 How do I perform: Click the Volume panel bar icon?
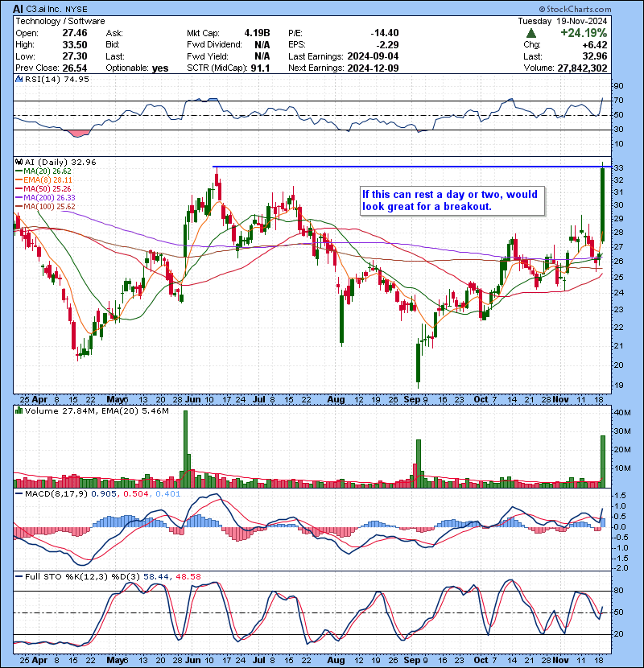pos(19,410)
